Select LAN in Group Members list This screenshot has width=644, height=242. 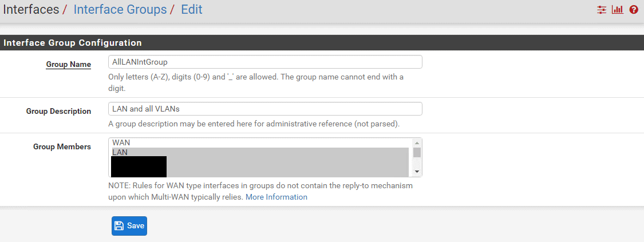(260, 152)
